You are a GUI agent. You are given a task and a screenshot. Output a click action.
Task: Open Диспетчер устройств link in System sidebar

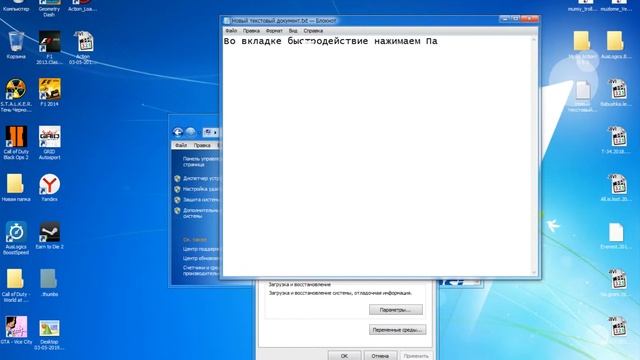[201, 178]
